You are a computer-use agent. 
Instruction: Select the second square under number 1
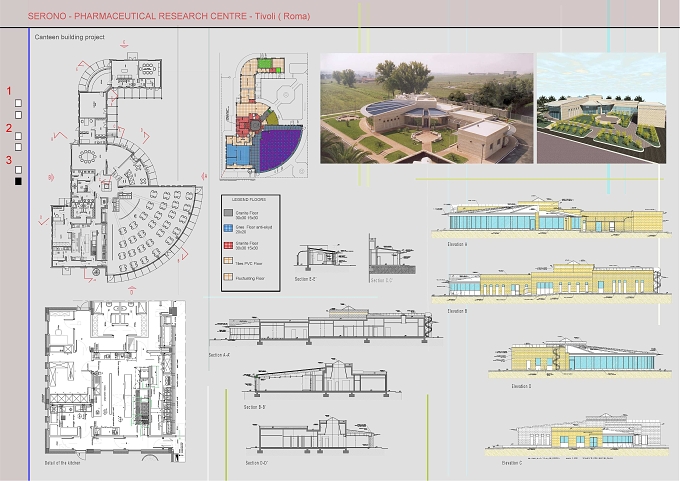pyautogui.click(x=18, y=115)
